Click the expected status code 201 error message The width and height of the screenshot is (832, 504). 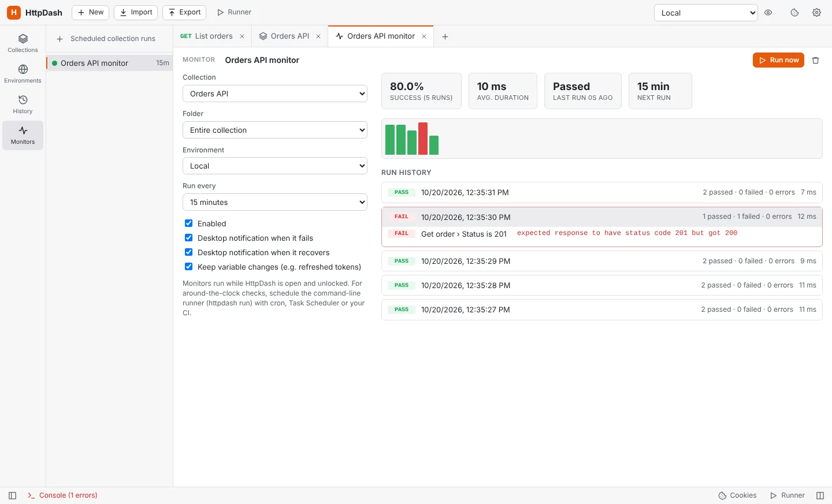pos(627,233)
